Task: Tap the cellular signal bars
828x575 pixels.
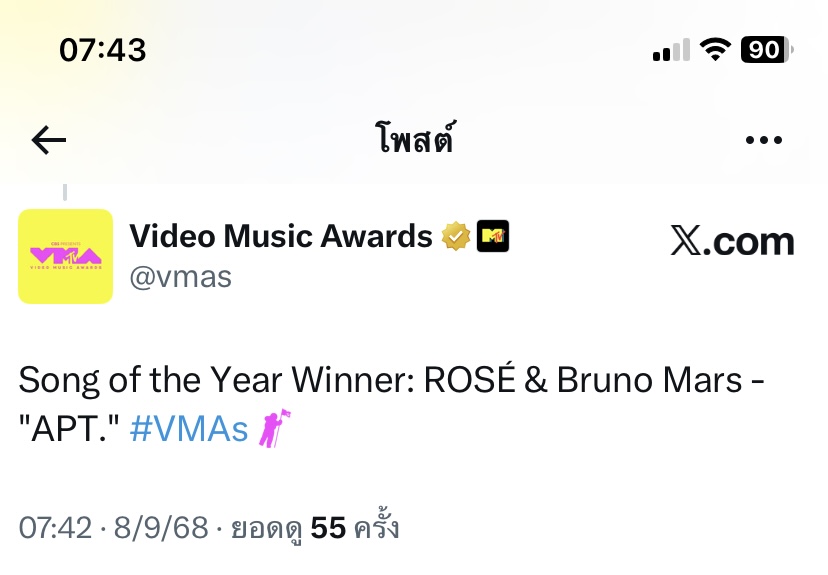Action: click(671, 50)
